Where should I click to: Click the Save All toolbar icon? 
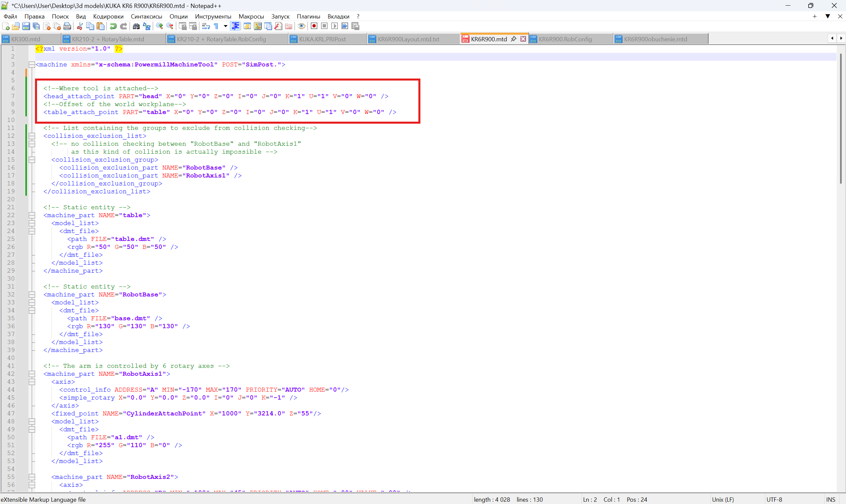(x=36, y=26)
